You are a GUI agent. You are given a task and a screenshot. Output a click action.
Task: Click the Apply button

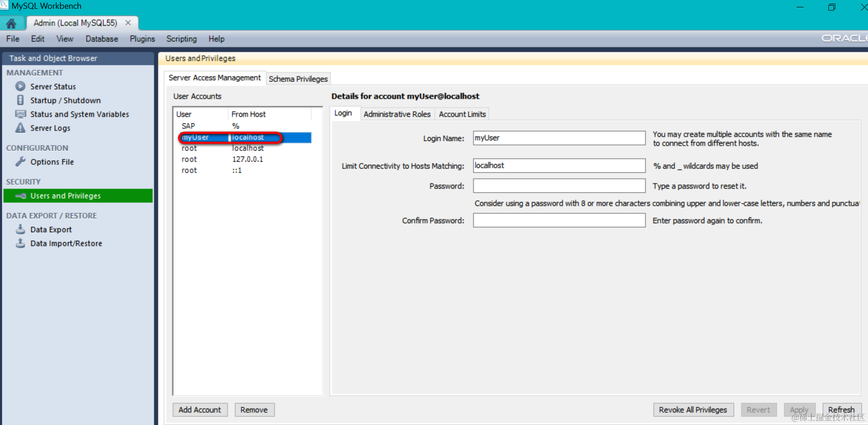(x=799, y=410)
